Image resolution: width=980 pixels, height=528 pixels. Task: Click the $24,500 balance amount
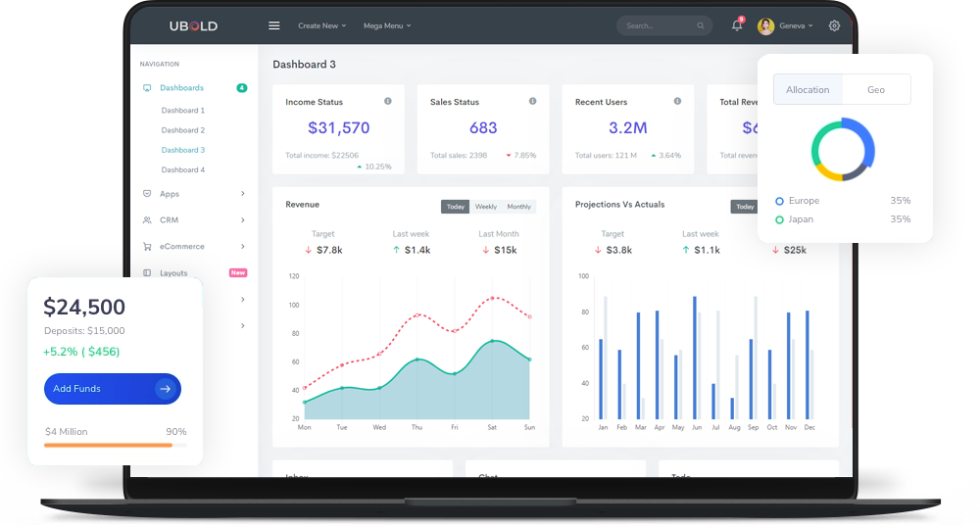click(x=84, y=308)
